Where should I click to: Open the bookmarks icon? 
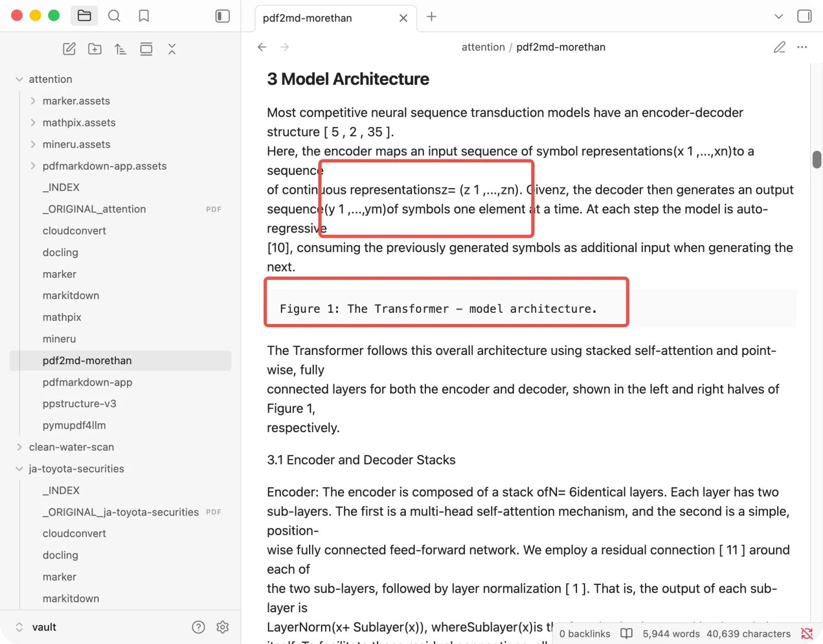(144, 16)
